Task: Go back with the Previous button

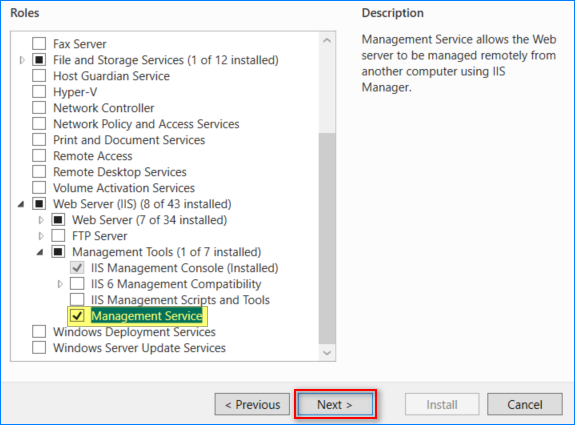Action: pos(252,404)
